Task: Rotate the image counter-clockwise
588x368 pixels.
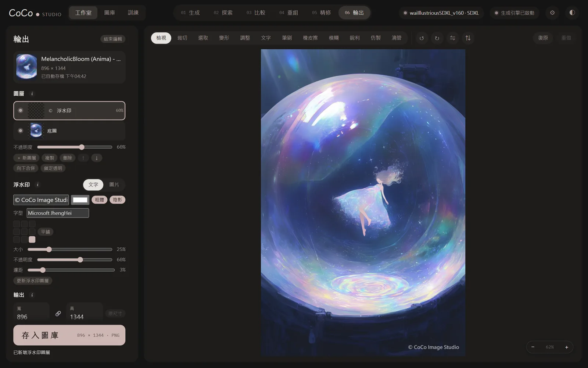Action: tap(422, 38)
